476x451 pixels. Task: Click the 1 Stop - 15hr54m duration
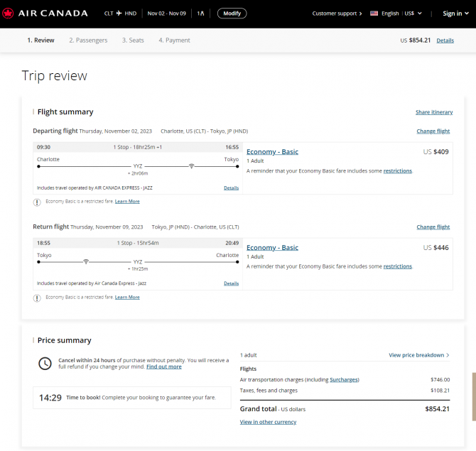click(138, 243)
